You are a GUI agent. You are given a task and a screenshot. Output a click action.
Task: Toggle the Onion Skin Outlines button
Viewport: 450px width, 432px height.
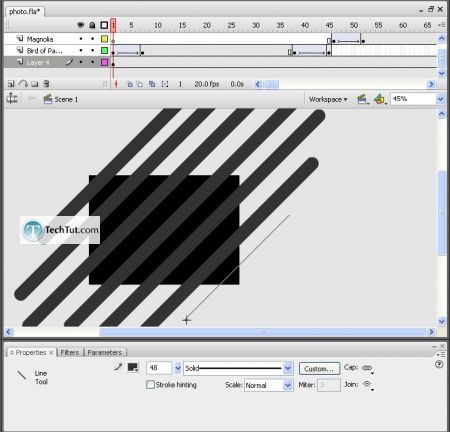coord(140,84)
